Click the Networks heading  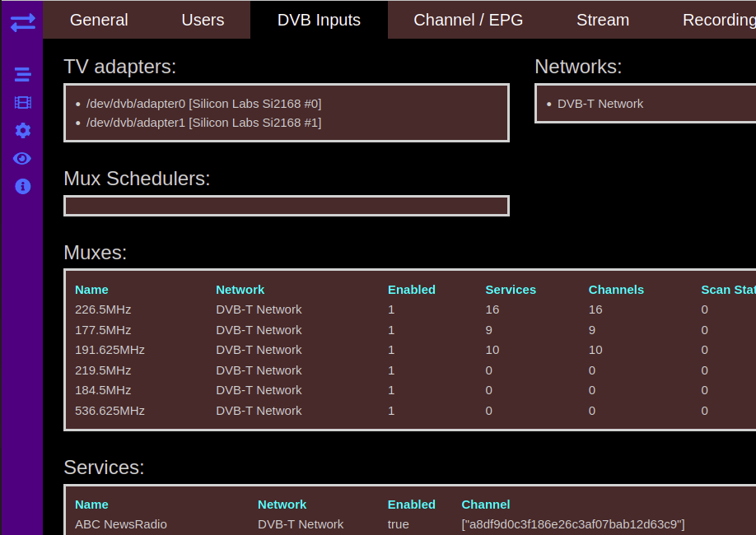578,67
